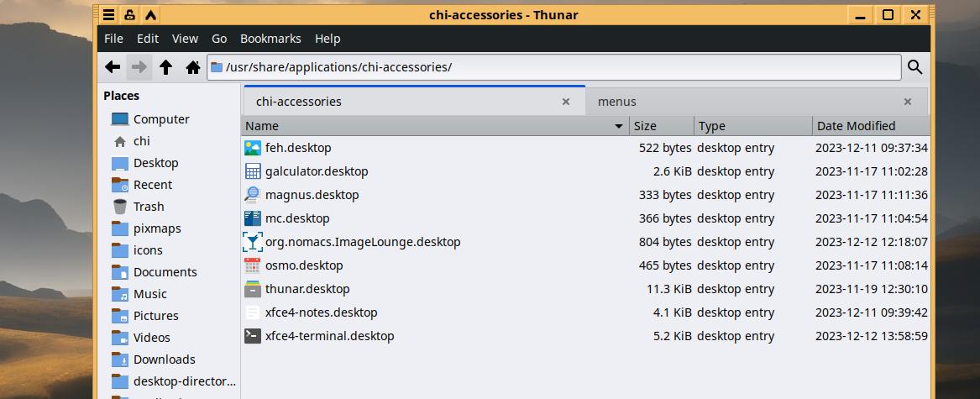This screenshot has height=399, width=980.
Task: Open Music in the sidebar
Action: 150,294
